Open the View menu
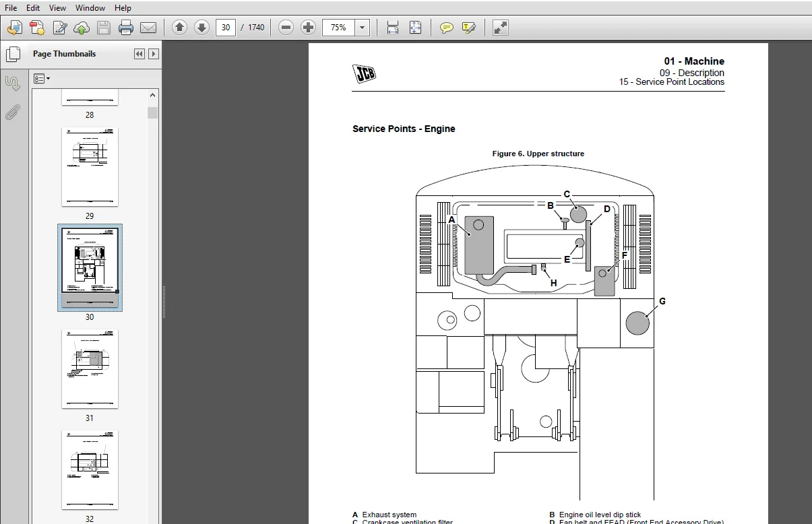This screenshot has width=812, height=524. (x=58, y=8)
